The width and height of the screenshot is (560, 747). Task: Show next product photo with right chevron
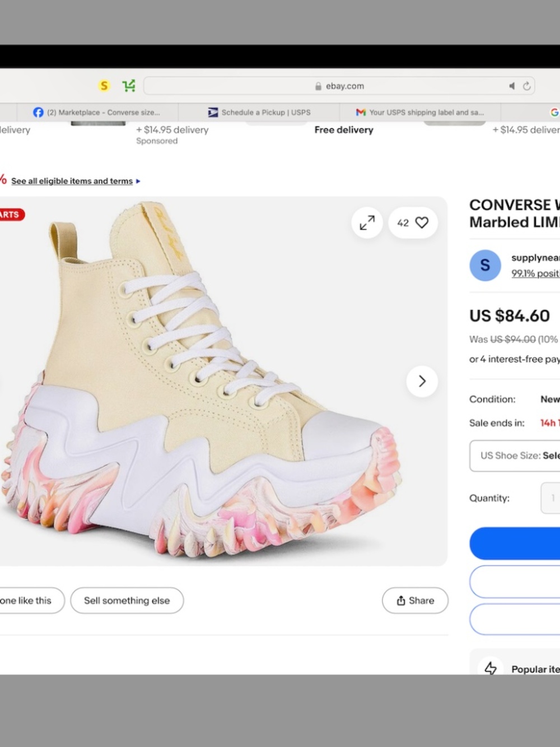pyautogui.click(x=422, y=381)
